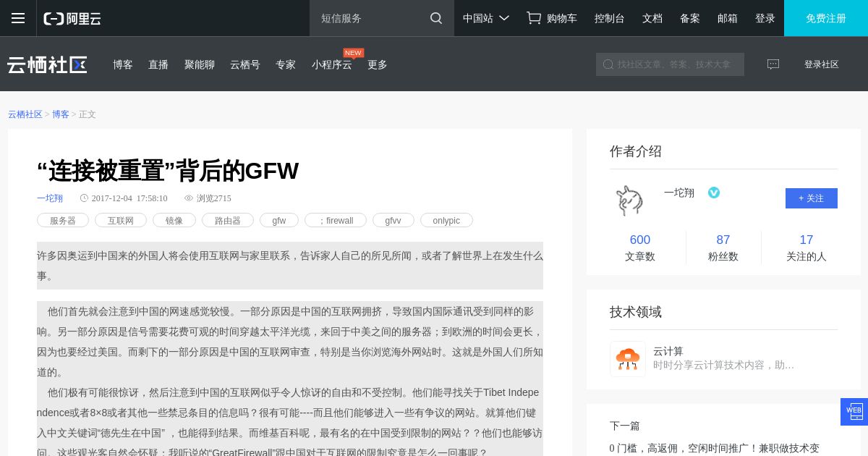Click the 博客 breadcrumb link
868x456 pixels.
coord(61,114)
